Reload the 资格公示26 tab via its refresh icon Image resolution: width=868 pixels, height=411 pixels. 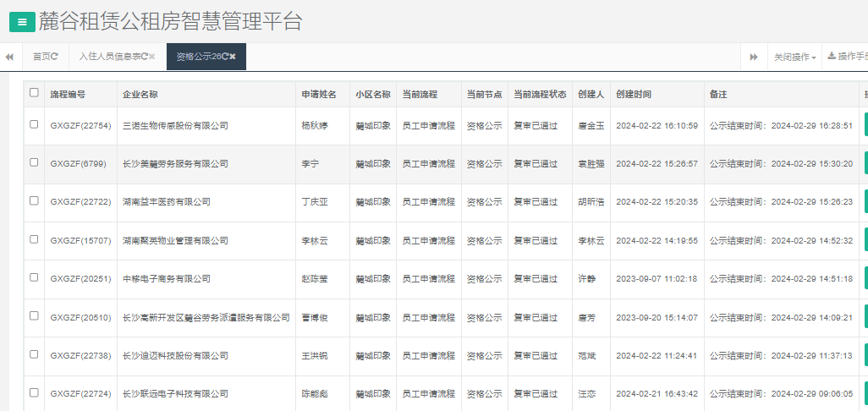point(225,57)
